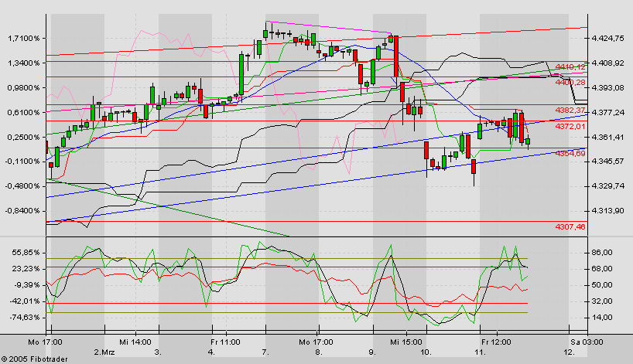Select the 4372,01 red price label
Screen dimensions: 633x364
click(x=569, y=125)
